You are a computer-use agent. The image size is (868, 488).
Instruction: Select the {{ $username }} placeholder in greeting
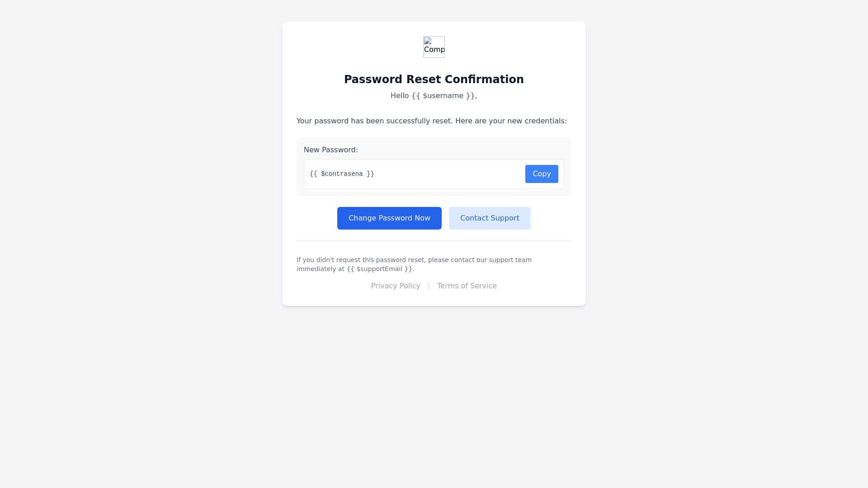(x=443, y=96)
